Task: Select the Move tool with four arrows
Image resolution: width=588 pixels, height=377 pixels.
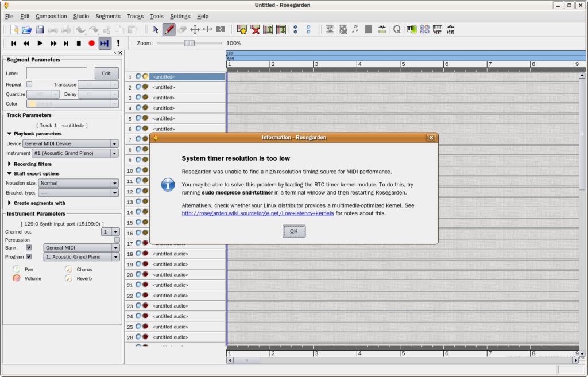Action: [x=195, y=30]
